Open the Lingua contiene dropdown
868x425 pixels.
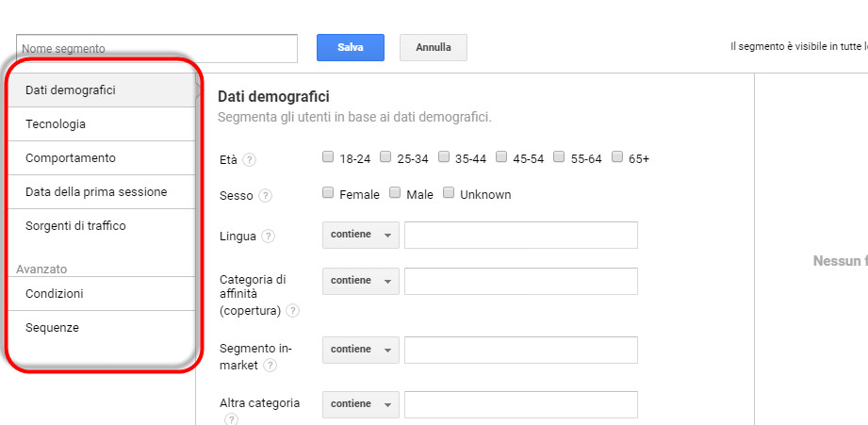point(361,236)
